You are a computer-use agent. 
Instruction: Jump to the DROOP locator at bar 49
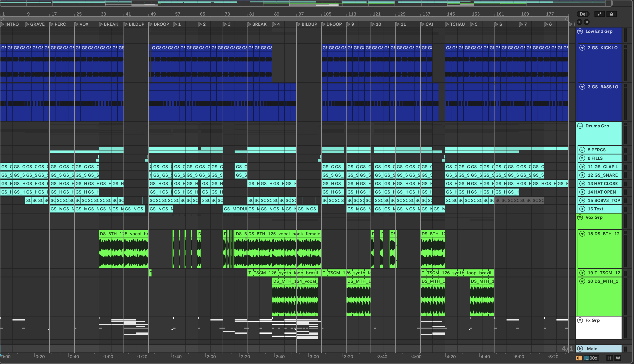click(151, 24)
